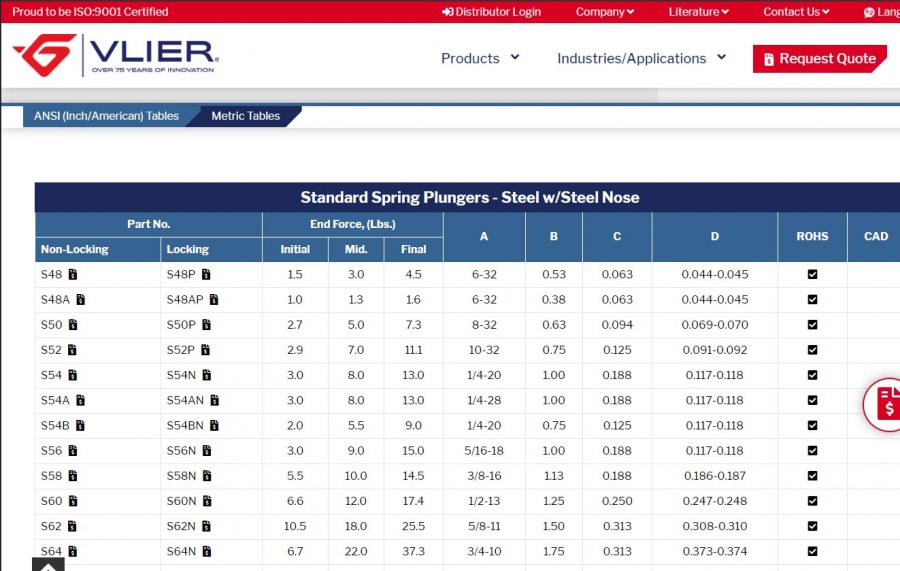
Task: Click the document icon next to S56
Action: pyautogui.click(x=72, y=451)
